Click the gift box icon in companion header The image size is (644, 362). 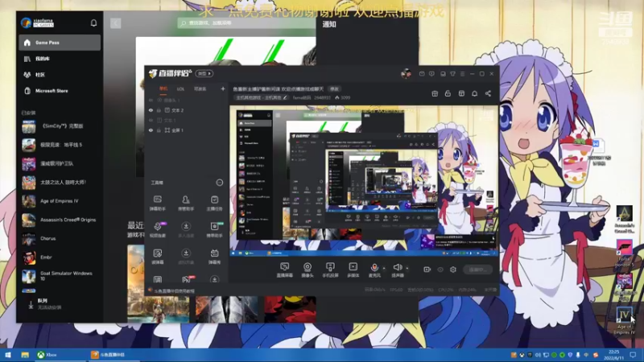[x=435, y=93]
